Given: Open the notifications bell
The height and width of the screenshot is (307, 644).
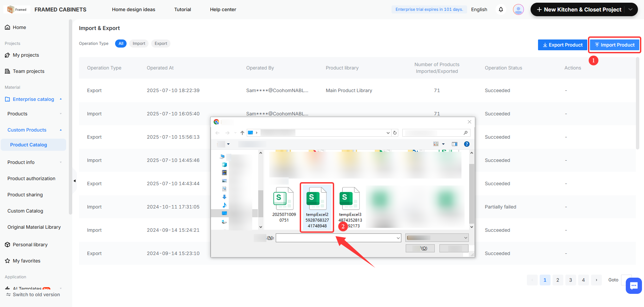Looking at the screenshot, I should pos(501,9).
